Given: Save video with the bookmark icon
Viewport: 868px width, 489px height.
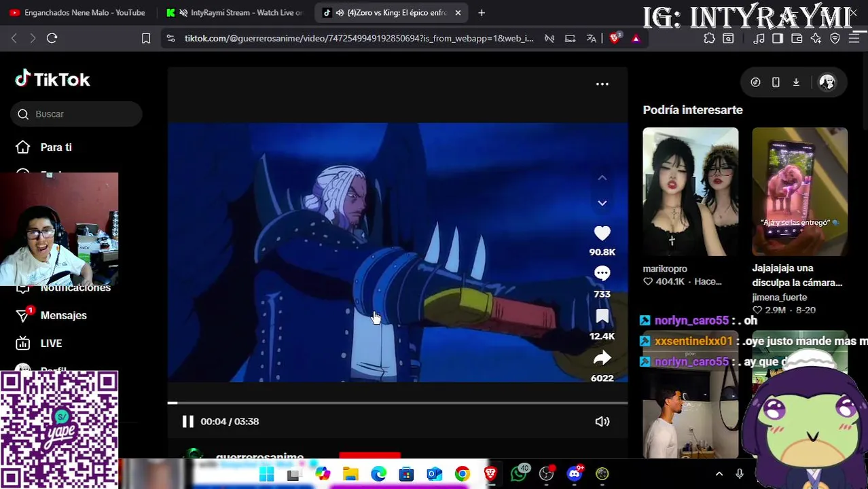Looking at the screenshot, I should pos(602,316).
